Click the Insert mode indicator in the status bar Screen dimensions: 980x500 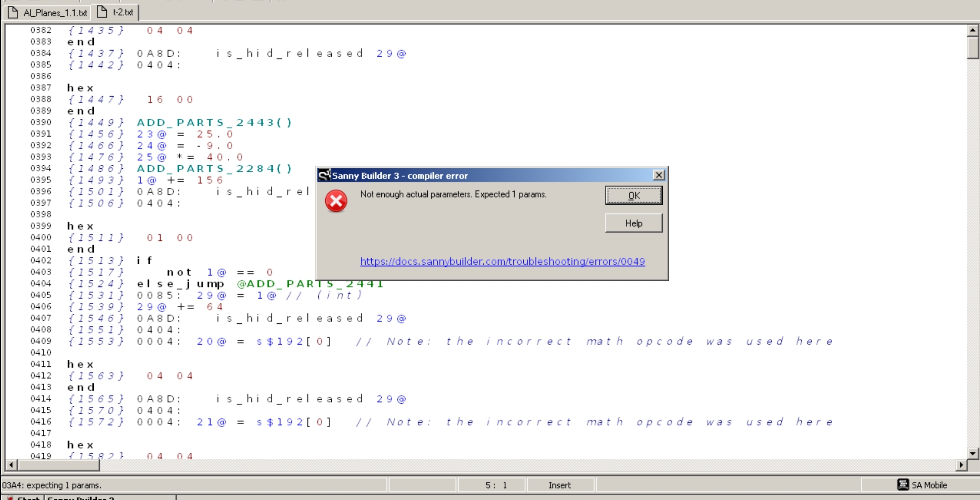click(x=560, y=485)
